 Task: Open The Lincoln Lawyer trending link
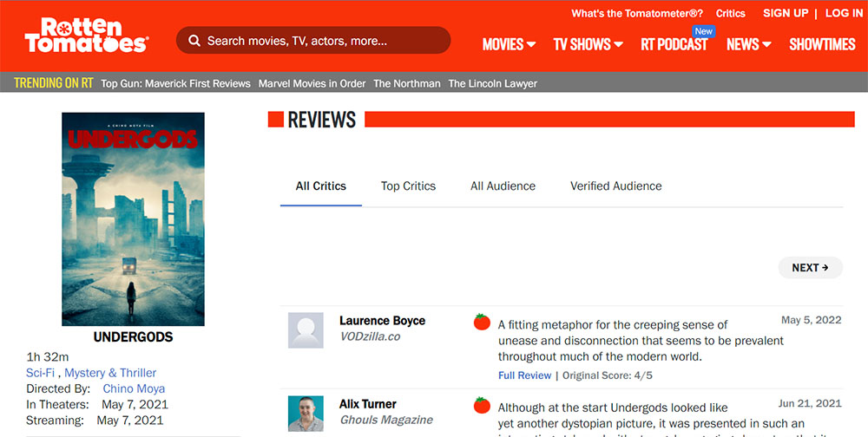493,83
